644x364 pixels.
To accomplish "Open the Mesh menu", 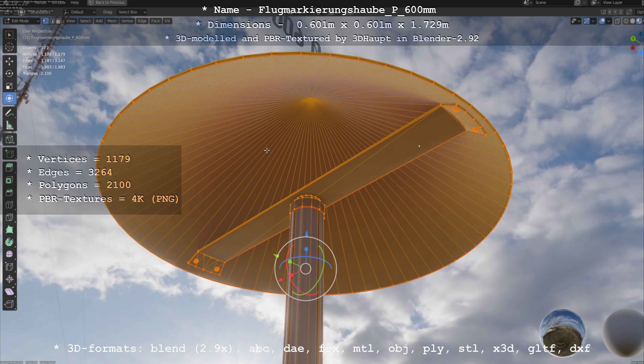I will 112,21.
